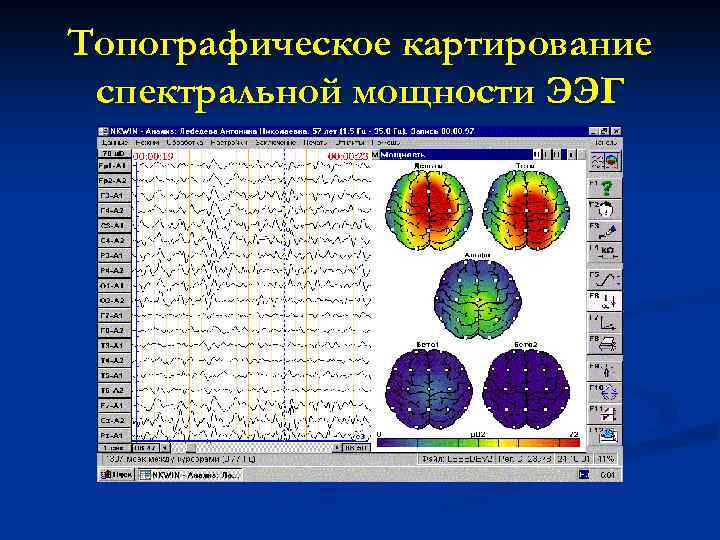Select the Cz-A2 channel button
Viewport: 720px width, 540px height.
pyautogui.click(x=114, y=421)
